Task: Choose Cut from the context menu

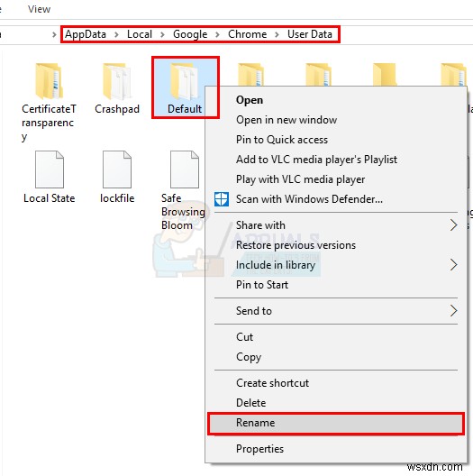Action: point(336,337)
